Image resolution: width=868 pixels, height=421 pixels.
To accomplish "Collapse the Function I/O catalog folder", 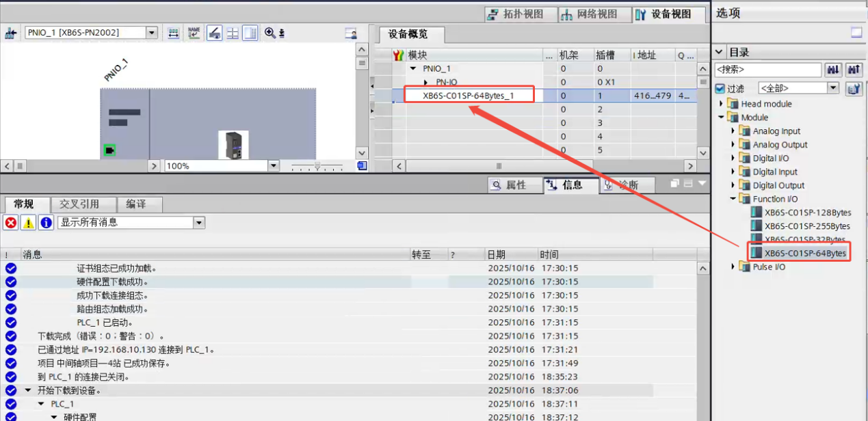I will tap(733, 199).
